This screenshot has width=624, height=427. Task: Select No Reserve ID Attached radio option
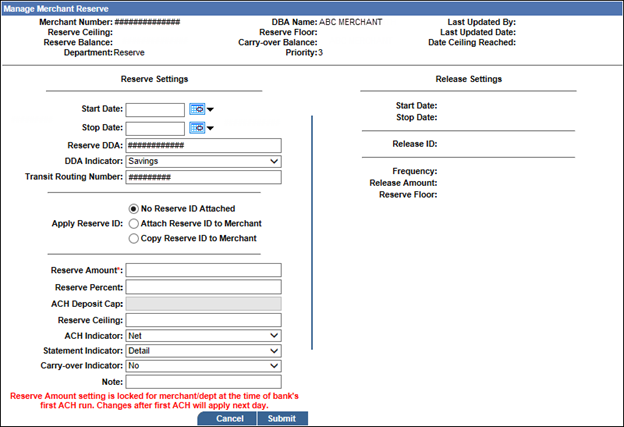pyautogui.click(x=134, y=209)
